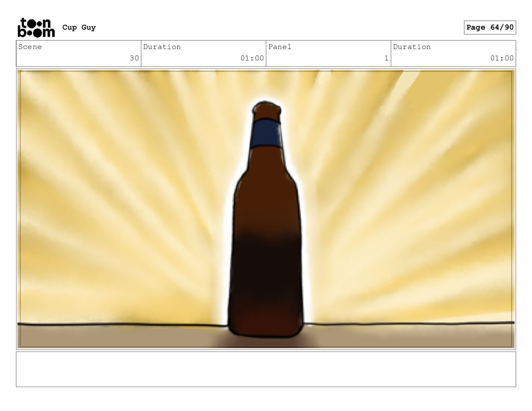Click the 'Page 64/90' indicator
Image resolution: width=532 pixels, height=411 pixels.
490,28
